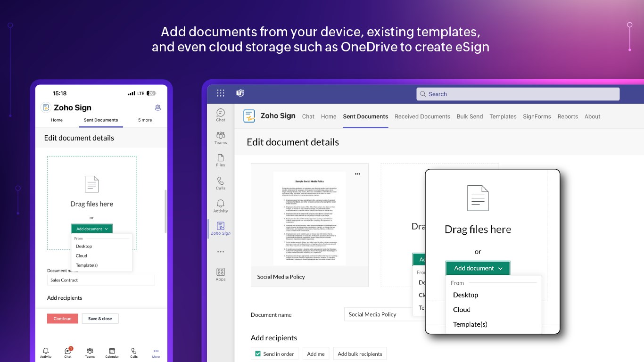This screenshot has width=644, height=362.
Task: Tap the bot icon in phone header
Action: point(158,107)
